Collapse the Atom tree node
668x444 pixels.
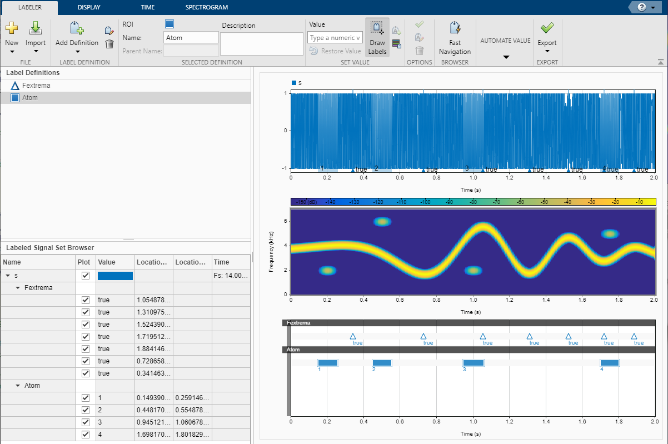tap(17, 385)
